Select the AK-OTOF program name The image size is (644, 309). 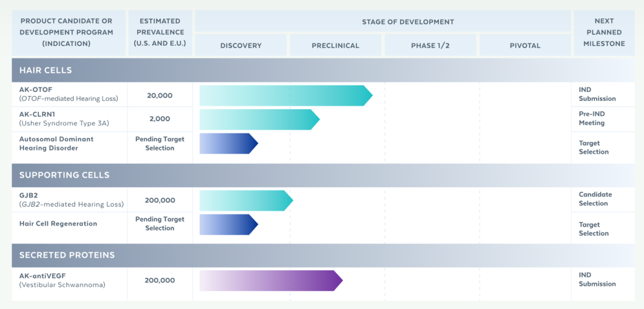(x=35, y=90)
